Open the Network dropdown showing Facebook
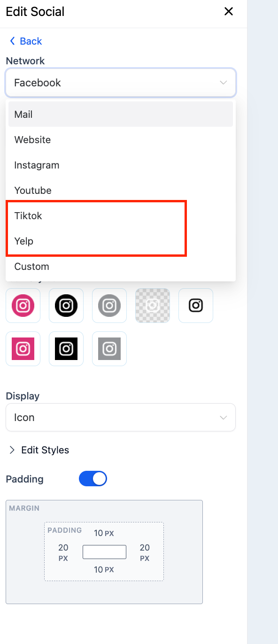This screenshot has width=278, height=644. [121, 83]
